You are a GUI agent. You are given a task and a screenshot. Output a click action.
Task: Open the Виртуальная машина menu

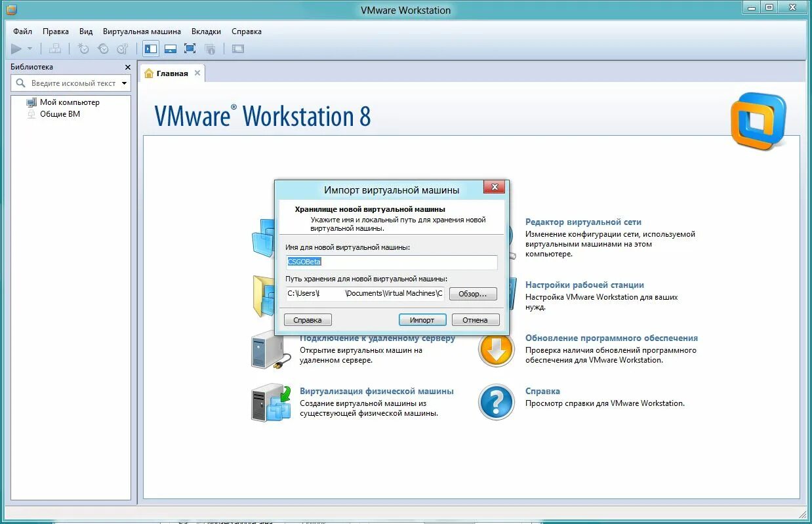tap(142, 31)
